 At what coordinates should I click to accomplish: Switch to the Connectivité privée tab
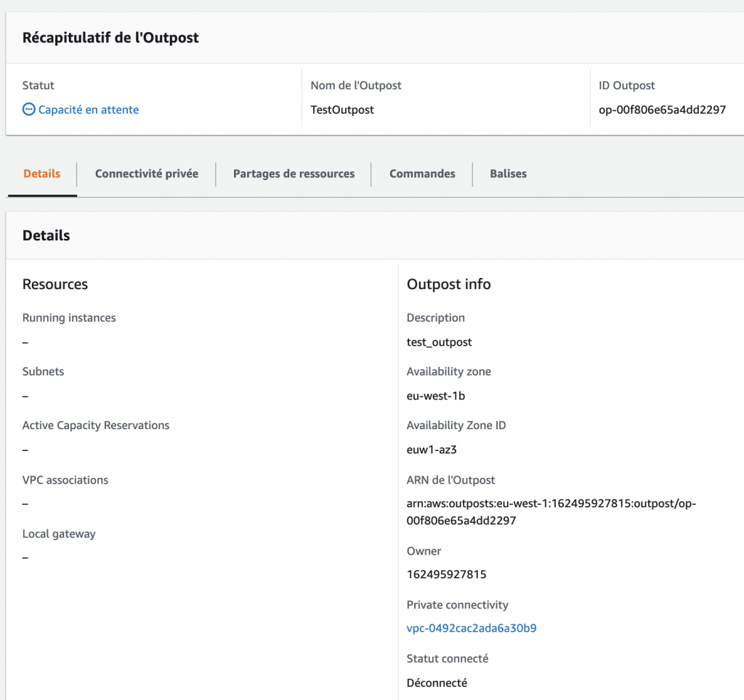[x=147, y=174]
